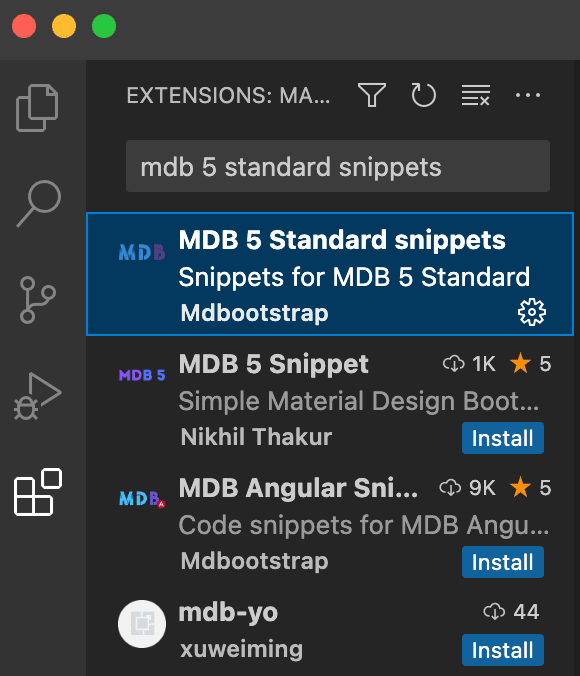Open Manage gear for MDB 5 Standard snippets
Screen dimensions: 580x676
[532, 312]
